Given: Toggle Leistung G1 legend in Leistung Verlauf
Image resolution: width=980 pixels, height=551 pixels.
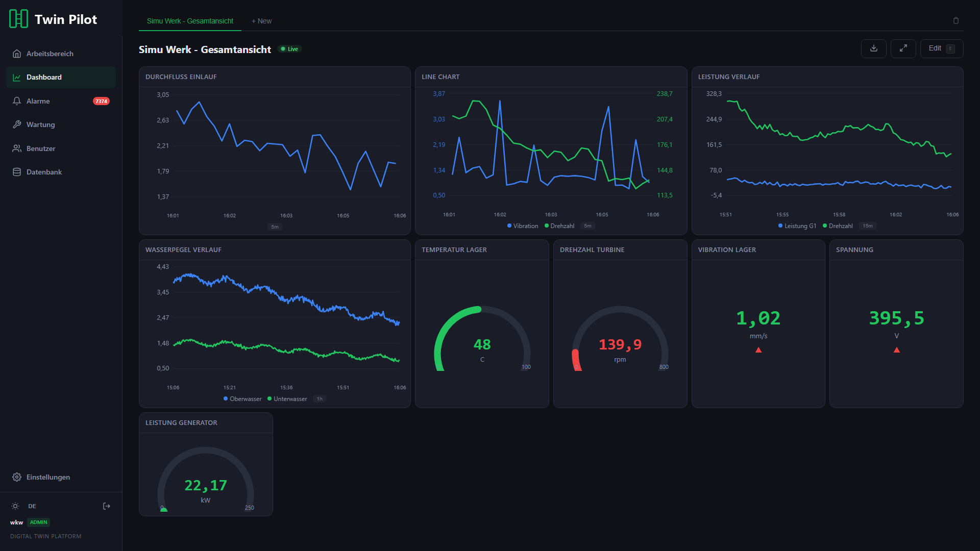Looking at the screenshot, I should tap(797, 226).
